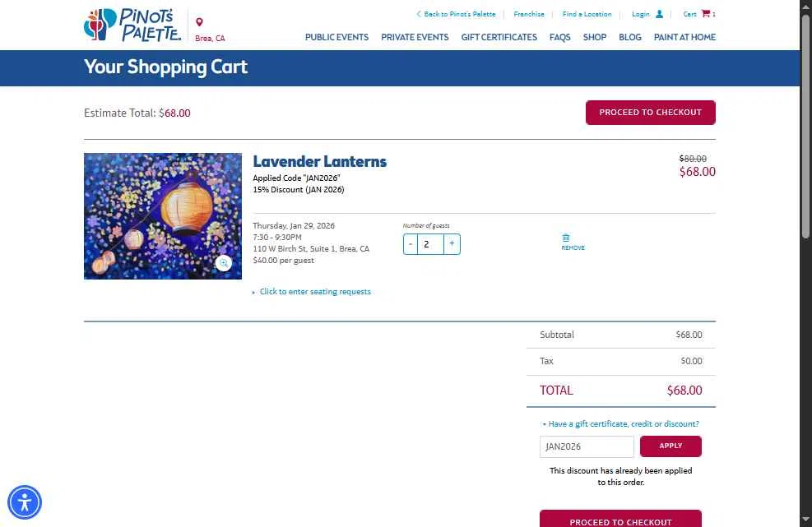The width and height of the screenshot is (812, 527).
Task: Decrease number of guests with minus
Action: pos(411,244)
